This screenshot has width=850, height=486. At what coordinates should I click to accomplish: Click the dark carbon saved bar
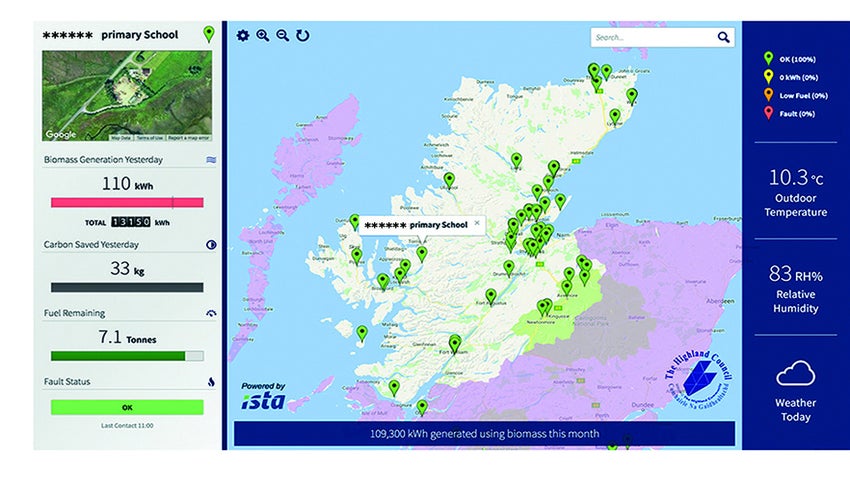pyautogui.click(x=127, y=287)
